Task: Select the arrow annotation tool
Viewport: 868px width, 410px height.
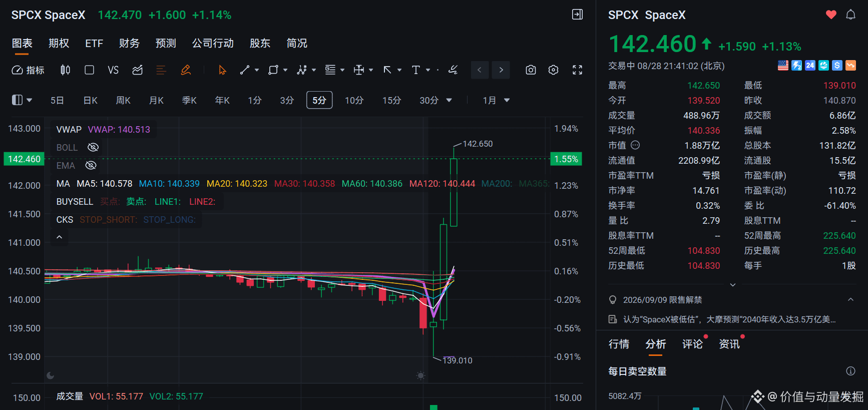Action: pyautogui.click(x=387, y=70)
